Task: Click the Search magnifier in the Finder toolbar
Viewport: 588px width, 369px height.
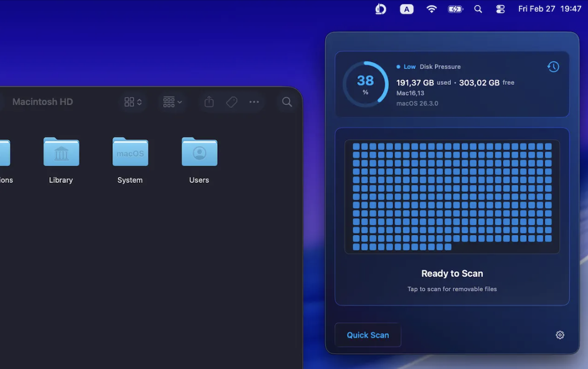Action: point(286,102)
